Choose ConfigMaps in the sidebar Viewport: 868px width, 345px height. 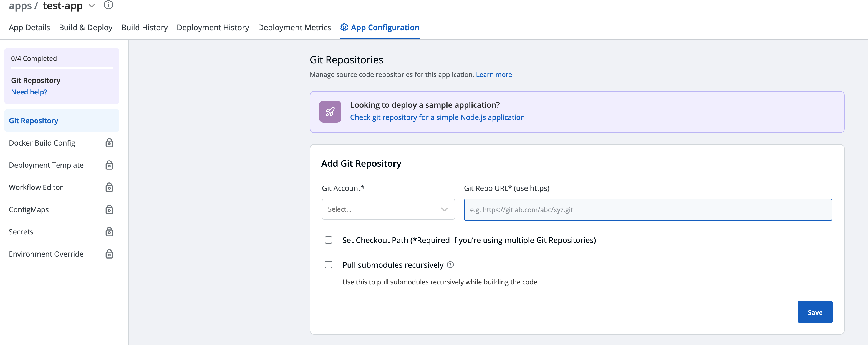pos(62,210)
